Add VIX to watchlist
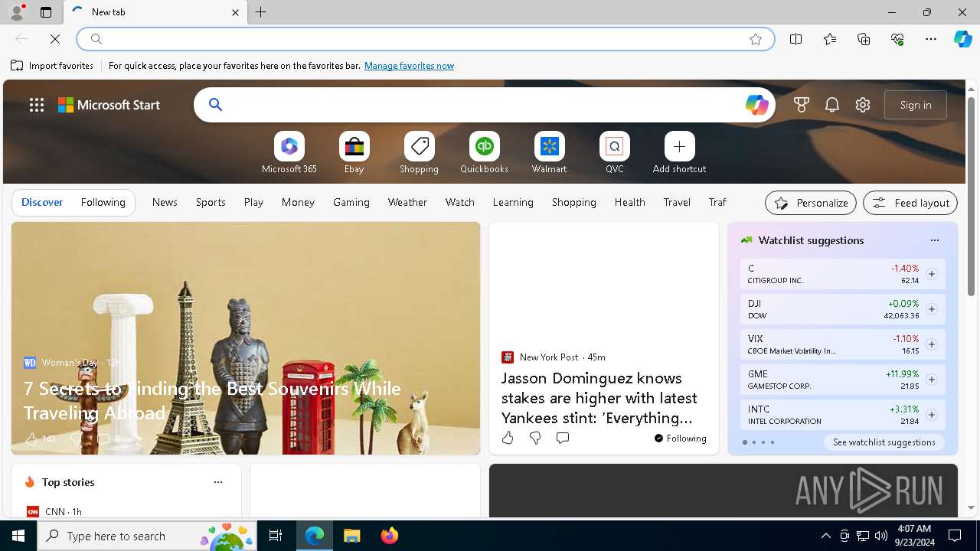 (x=931, y=344)
